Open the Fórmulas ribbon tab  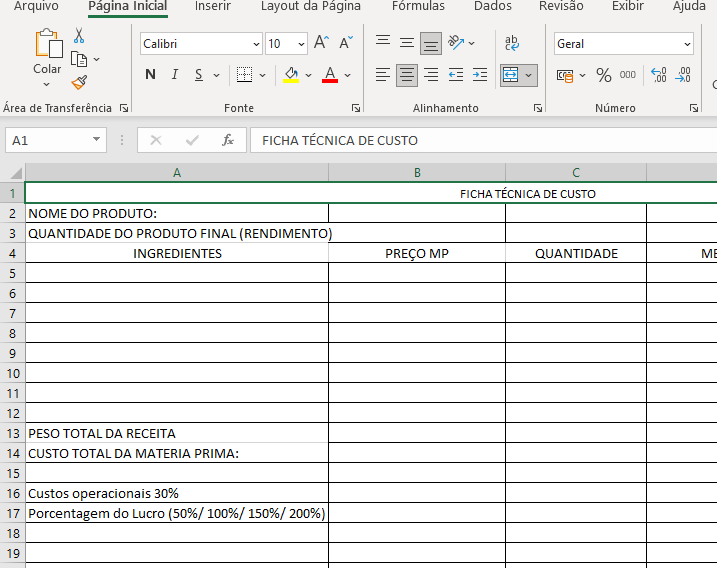coord(418,6)
